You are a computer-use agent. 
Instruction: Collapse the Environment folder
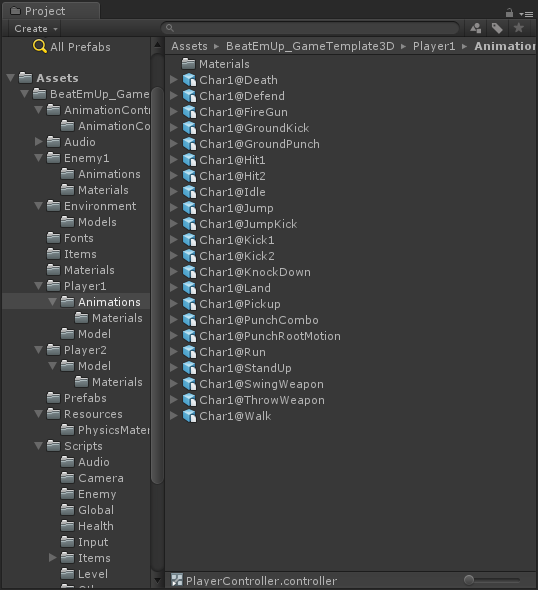tap(38, 206)
